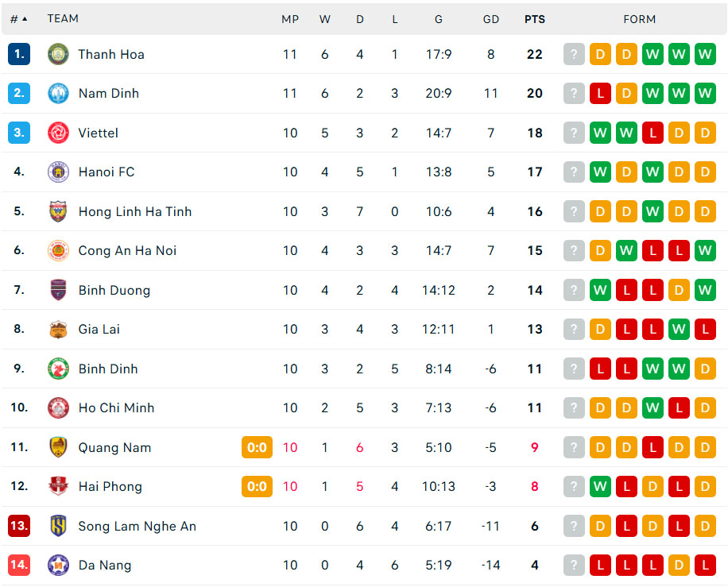The height and width of the screenshot is (587, 728).
Task: Click Nam Dinh's red L form result
Action: pyautogui.click(x=600, y=93)
